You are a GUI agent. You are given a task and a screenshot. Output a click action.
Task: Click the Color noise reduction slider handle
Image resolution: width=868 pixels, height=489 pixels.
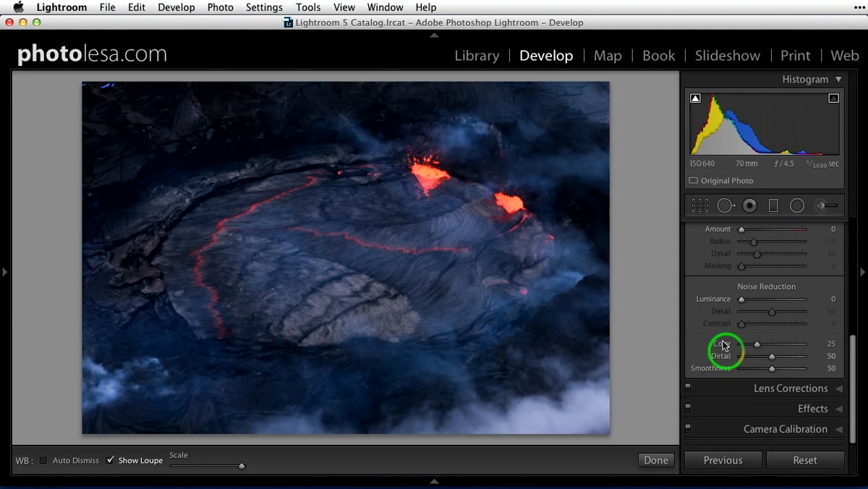757,344
